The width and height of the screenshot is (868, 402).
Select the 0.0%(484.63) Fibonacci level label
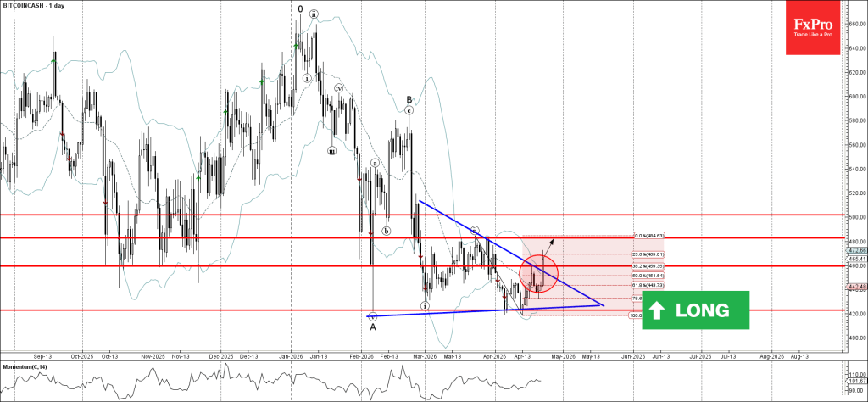click(x=648, y=237)
